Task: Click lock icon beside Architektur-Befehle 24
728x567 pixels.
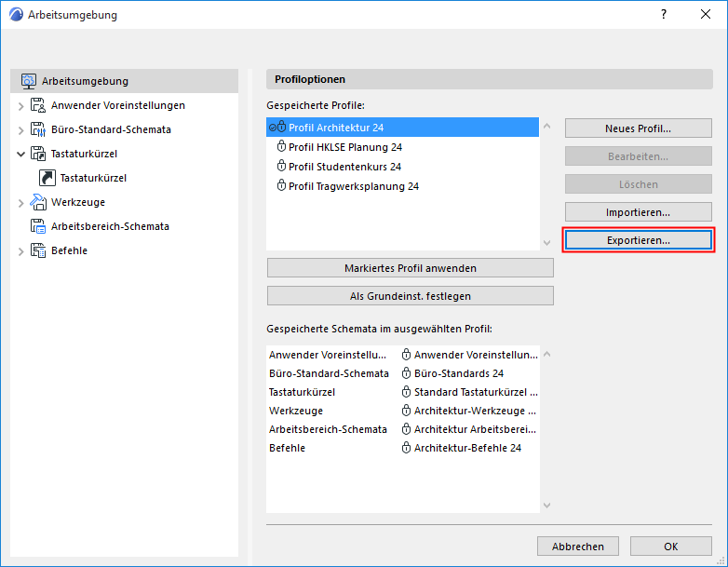Action: [x=406, y=448]
